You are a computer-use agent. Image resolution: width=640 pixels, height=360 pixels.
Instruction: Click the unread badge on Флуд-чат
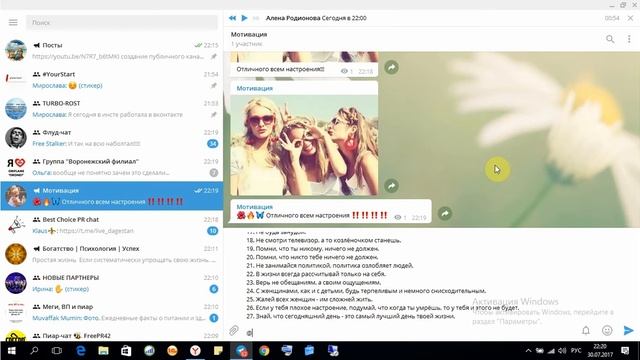click(x=213, y=144)
